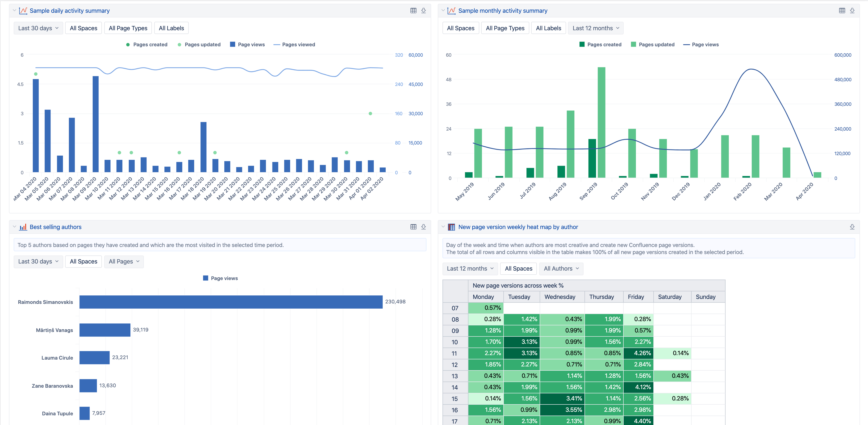The height and width of the screenshot is (425, 868).
Task: Click the heat map table icon beside its title
Action: click(451, 227)
